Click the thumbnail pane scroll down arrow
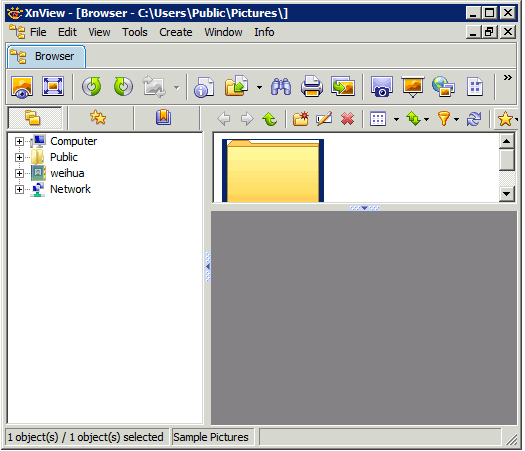The height and width of the screenshot is (451, 525). click(x=507, y=194)
